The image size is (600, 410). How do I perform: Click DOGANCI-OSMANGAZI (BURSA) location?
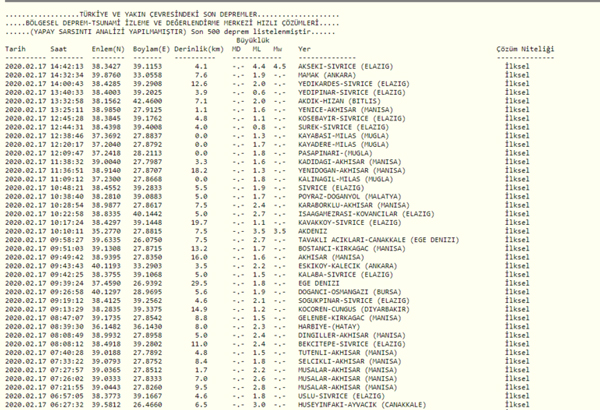tap(350, 292)
